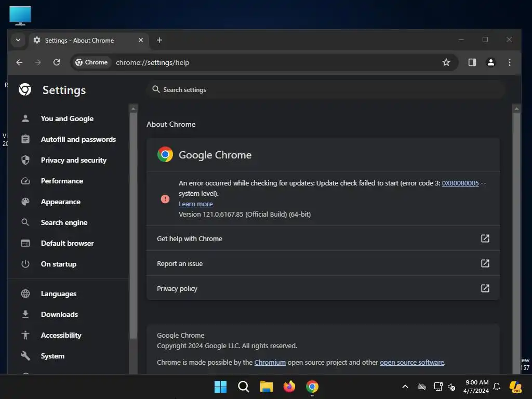Open the 0X80080005 error code link
This screenshot has height=399, width=532.
pos(460,183)
